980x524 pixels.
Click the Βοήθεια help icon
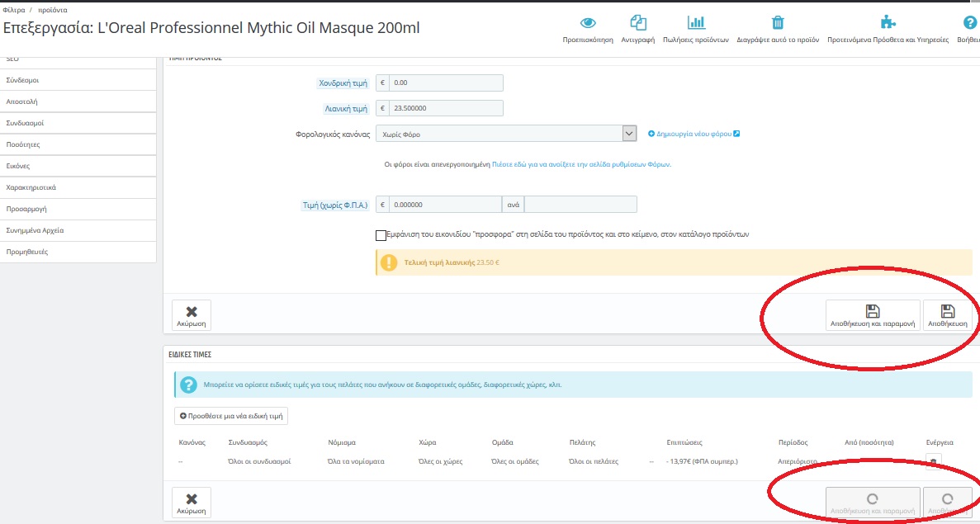coord(970,23)
